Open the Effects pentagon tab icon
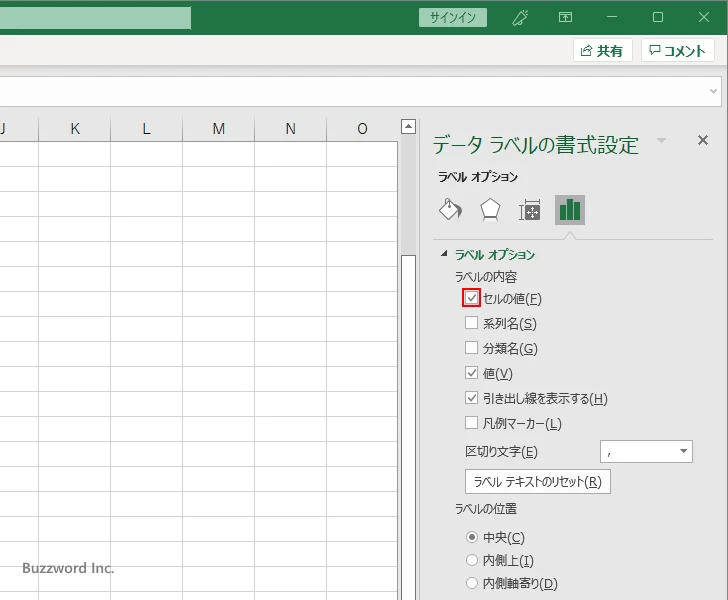Viewport: 728px width, 600px height. click(x=490, y=210)
